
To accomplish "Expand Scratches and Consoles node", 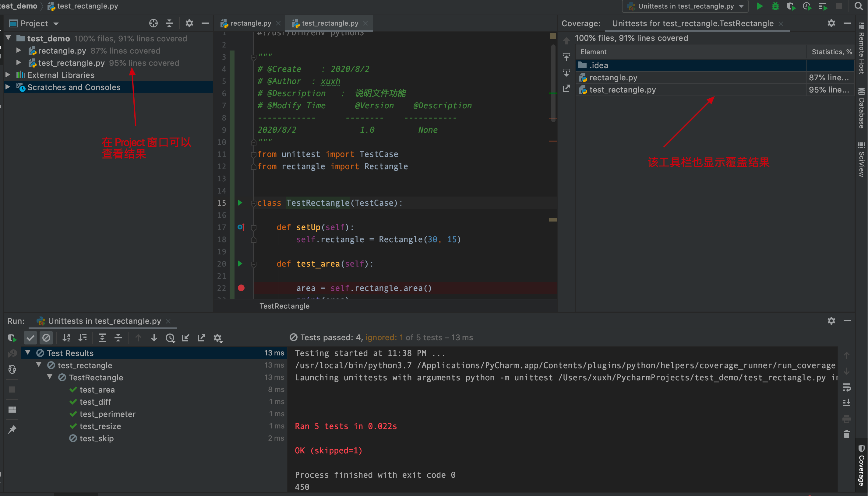I will (x=8, y=87).
